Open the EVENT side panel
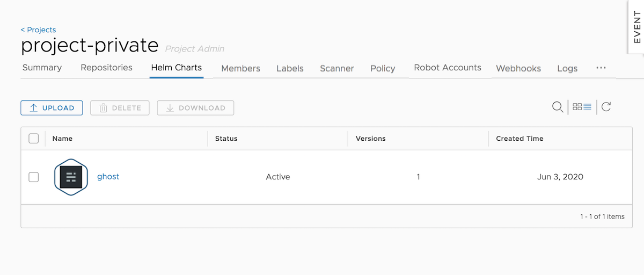Screen dimensions: 644x275 (x=636, y=27)
